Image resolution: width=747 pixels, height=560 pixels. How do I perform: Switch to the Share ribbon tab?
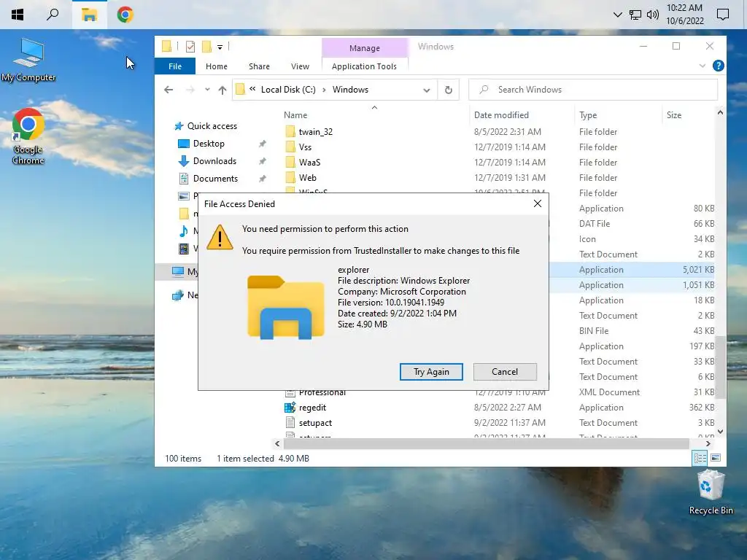pyautogui.click(x=259, y=66)
